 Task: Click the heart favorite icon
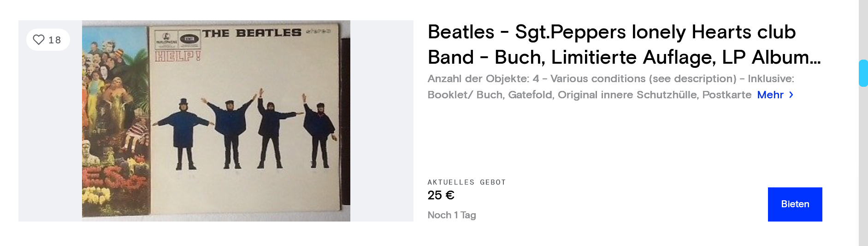(39, 40)
